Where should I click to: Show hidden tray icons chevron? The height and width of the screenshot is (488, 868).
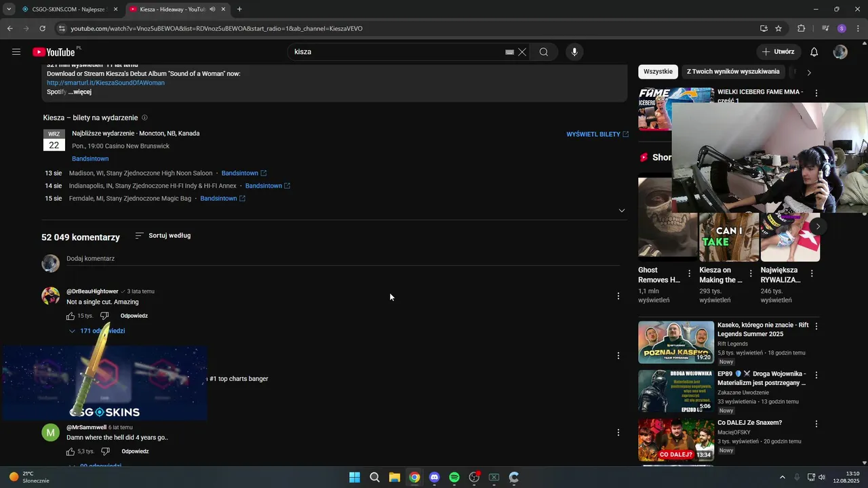coord(782,477)
